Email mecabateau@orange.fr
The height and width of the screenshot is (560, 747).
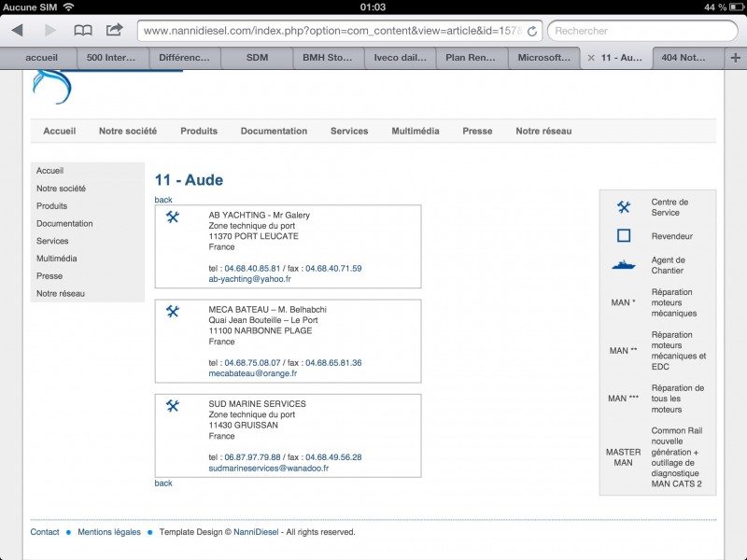pyautogui.click(x=252, y=373)
